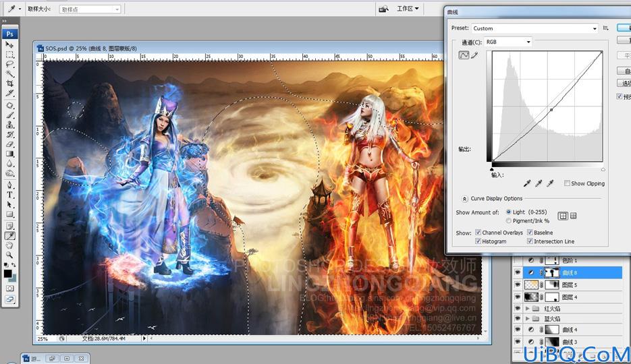The height and width of the screenshot is (364, 631).
Task: Pick the black point eyedropper in Curves
Action: point(527,183)
